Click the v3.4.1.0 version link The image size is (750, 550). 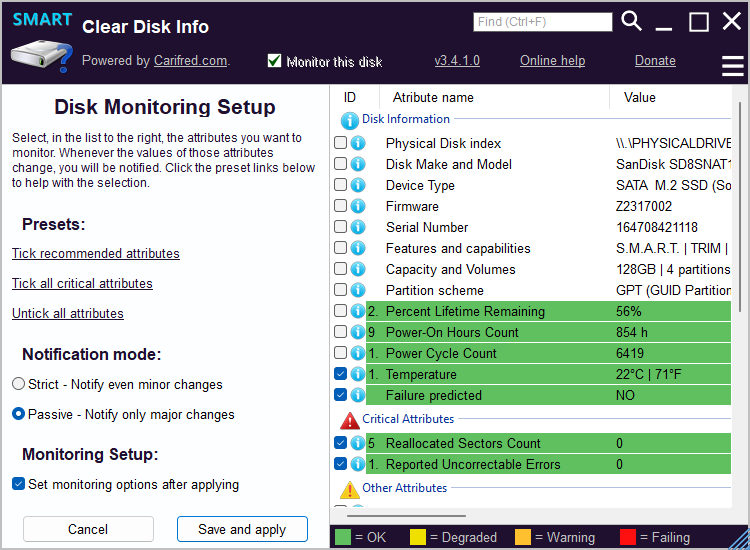pyautogui.click(x=457, y=61)
